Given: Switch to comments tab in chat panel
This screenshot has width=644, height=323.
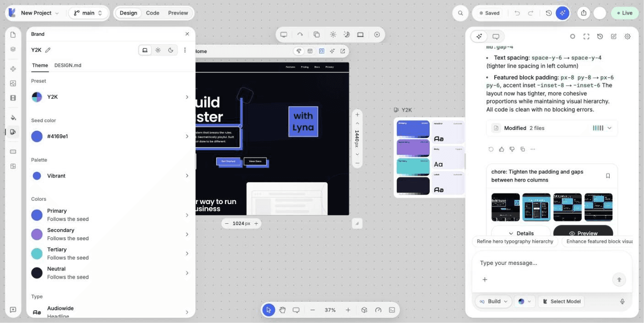Looking at the screenshot, I should [496, 36].
